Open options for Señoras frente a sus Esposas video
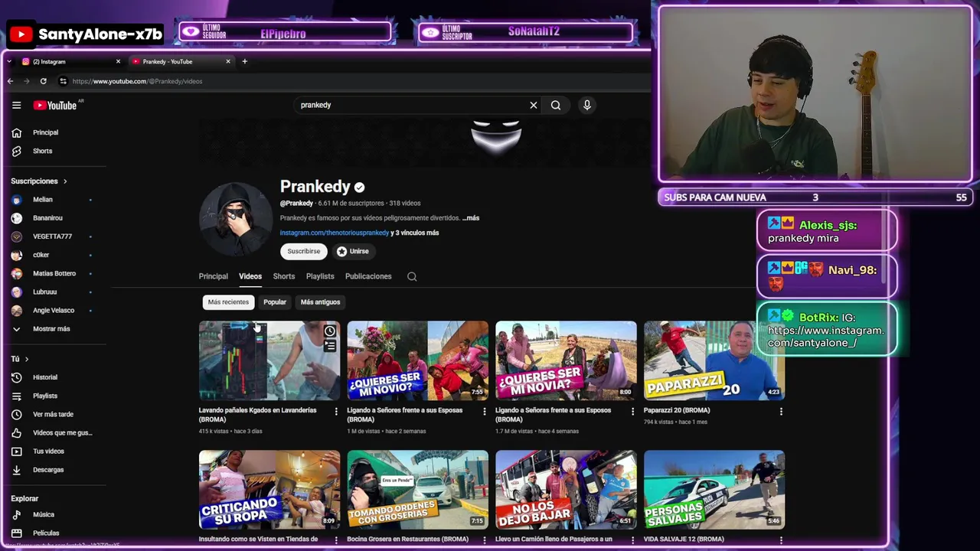The image size is (980, 551). tap(484, 412)
